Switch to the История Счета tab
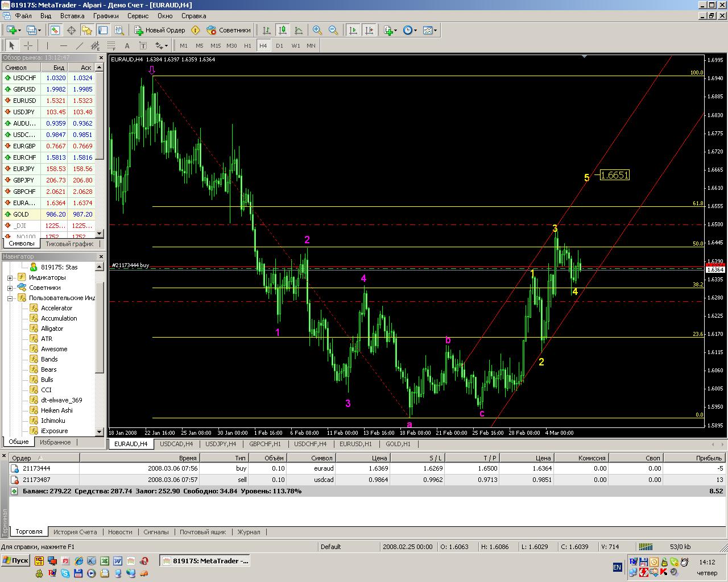728x582 pixels. click(x=75, y=532)
